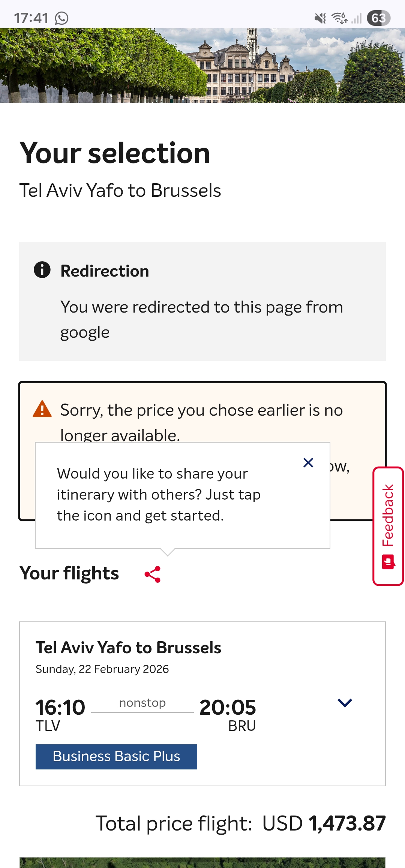Tap the Brussels header photo
Screen dimensions: 405x868
click(x=202, y=66)
